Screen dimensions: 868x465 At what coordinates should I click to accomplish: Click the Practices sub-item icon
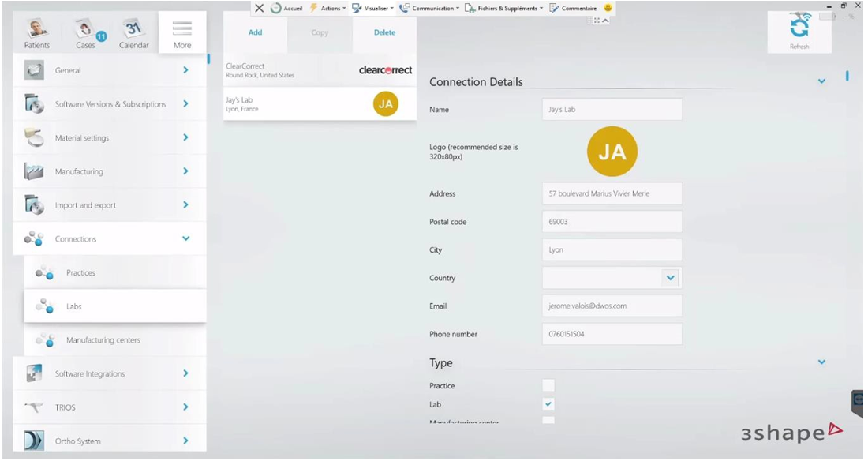[x=45, y=273]
